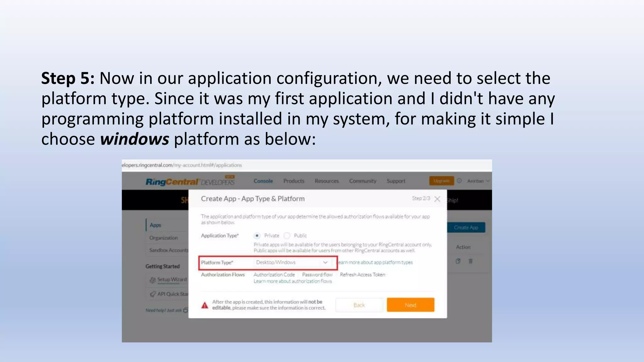Click the help icon beside Upgrade
This screenshot has width=644, height=362.
coord(459,181)
